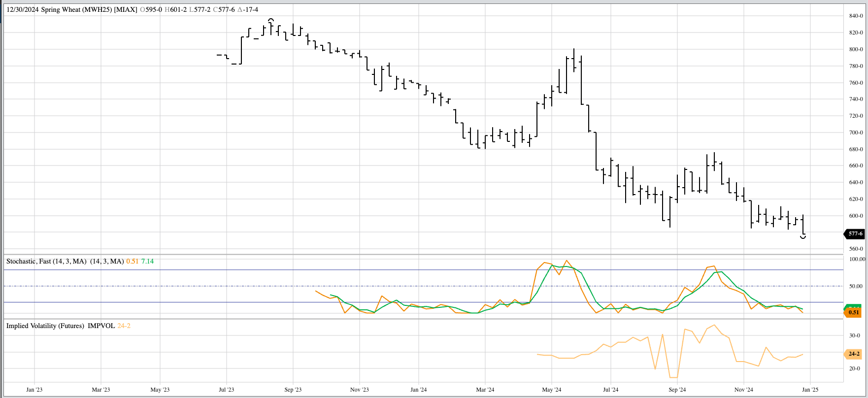The height and width of the screenshot is (398, 868).
Task: Click the May '24 label on the time axis
Action: point(551,390)
